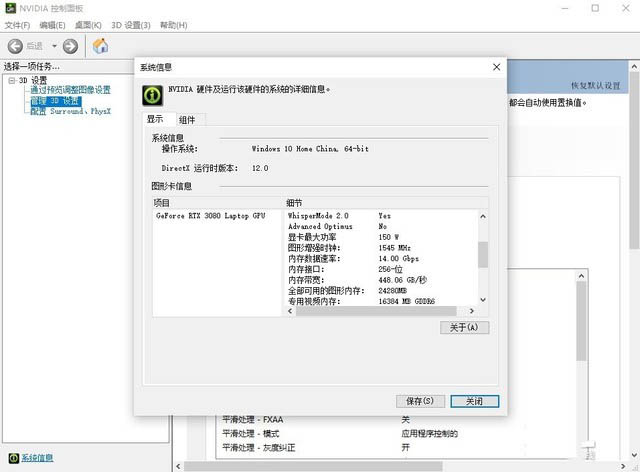Select GeForce RTX 3080 Laptop GPU item
This screenshot has height=472, width=640.
pyautogui.click(x=211, y=216)
